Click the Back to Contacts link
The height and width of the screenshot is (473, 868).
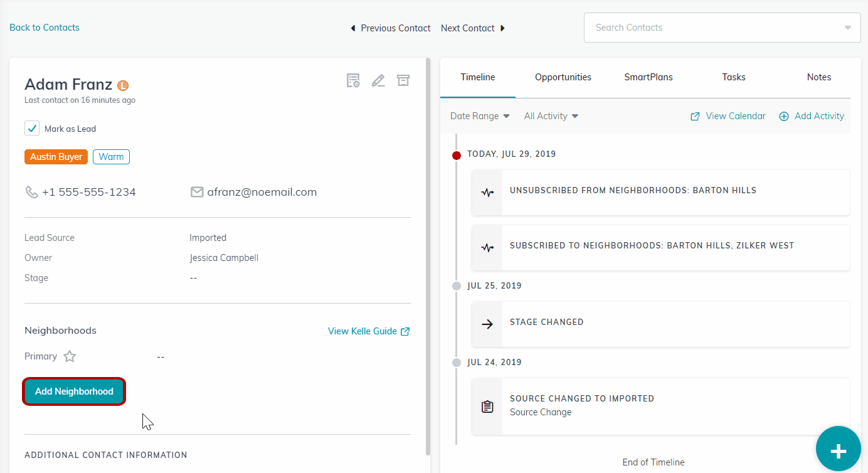click(x=45, y=28)
